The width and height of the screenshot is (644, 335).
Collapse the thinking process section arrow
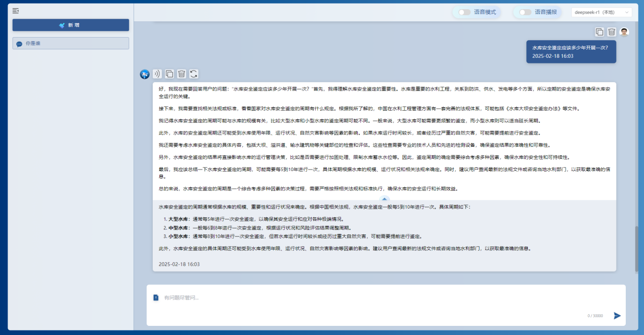click(385, 198)
